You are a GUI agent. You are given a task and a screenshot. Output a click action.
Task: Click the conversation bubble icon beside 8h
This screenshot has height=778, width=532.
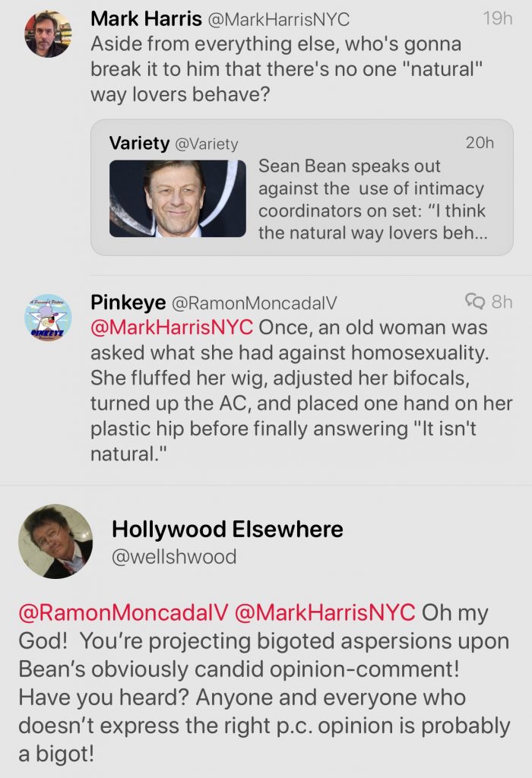click(x=474, y=302)
